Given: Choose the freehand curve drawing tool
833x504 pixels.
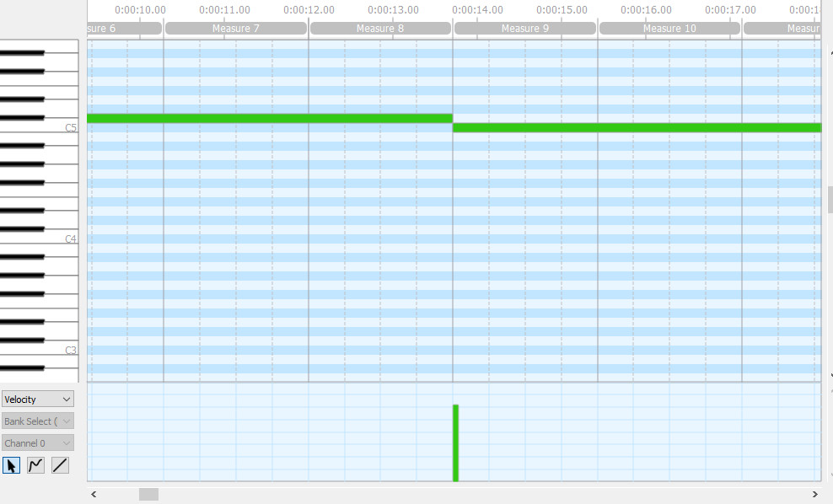Looking at the screenshot, I should click(36, 465).
